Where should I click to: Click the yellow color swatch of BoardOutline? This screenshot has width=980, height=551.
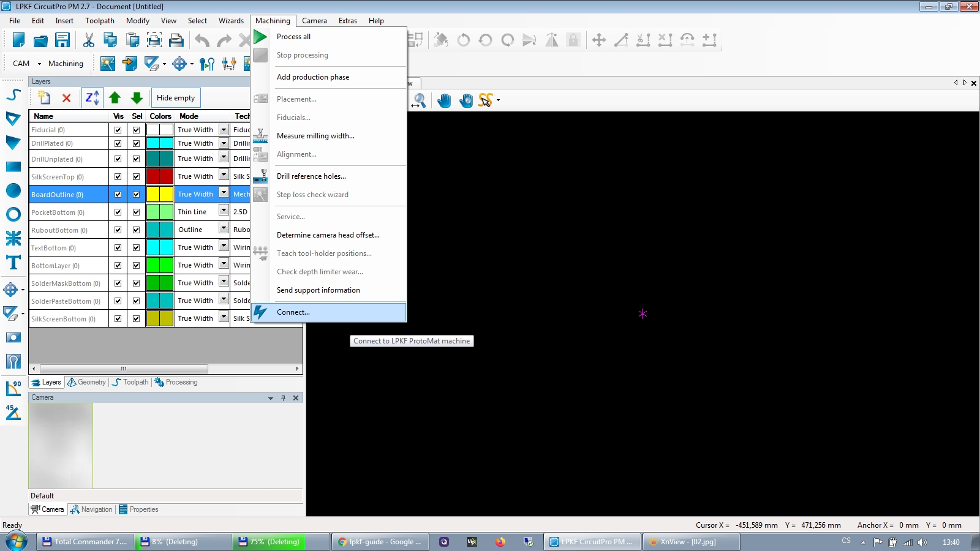pos(160,194)
